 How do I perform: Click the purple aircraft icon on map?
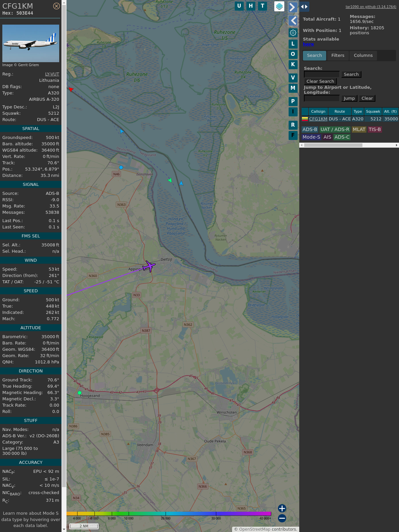149,266
